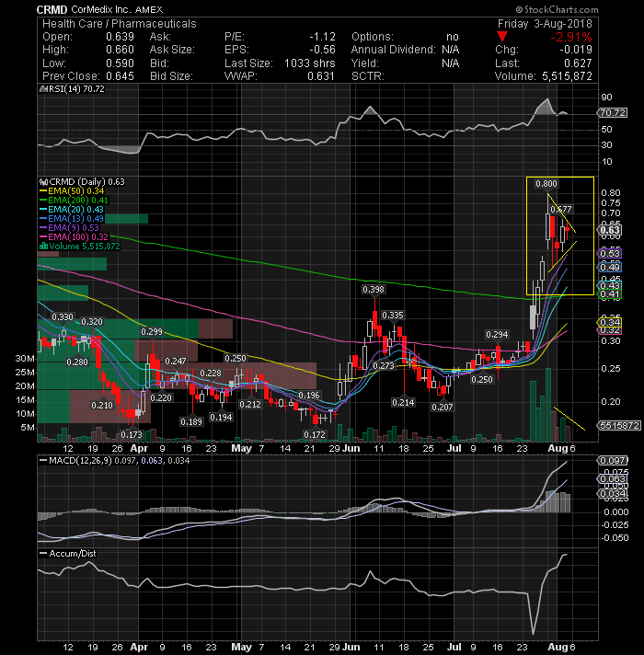This screenshot has width=644, height=655.
Task: Click the 0.273 price label
Action: (384, 366)
